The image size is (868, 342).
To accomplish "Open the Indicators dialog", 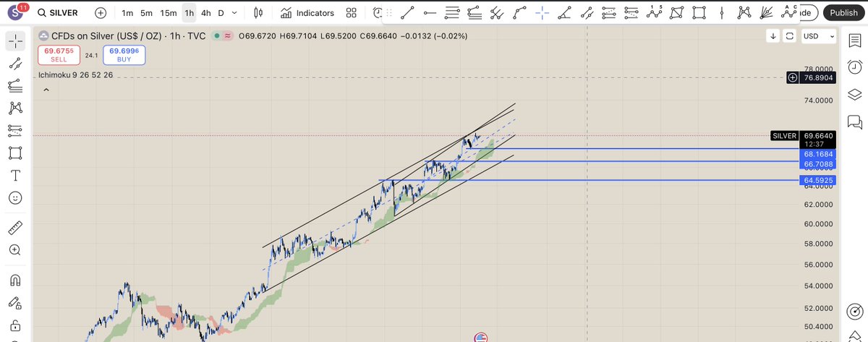I will coord(307,13).
